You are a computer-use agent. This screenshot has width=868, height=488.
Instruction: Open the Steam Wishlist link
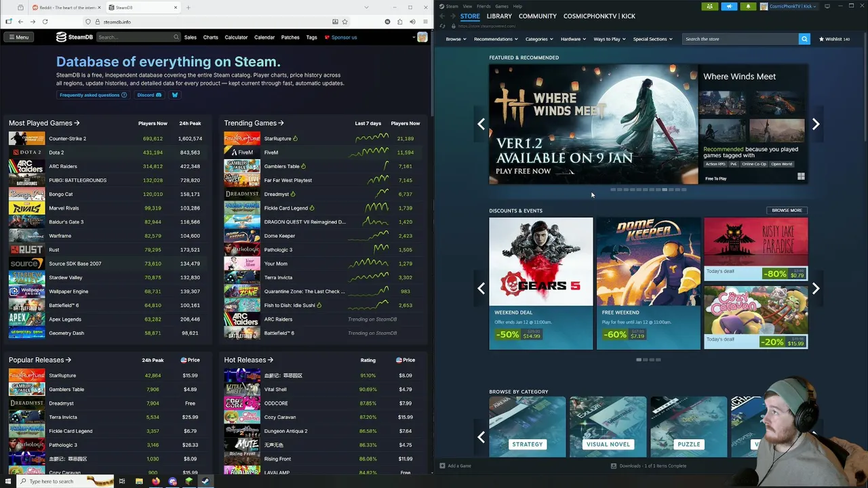coord(835,39)
